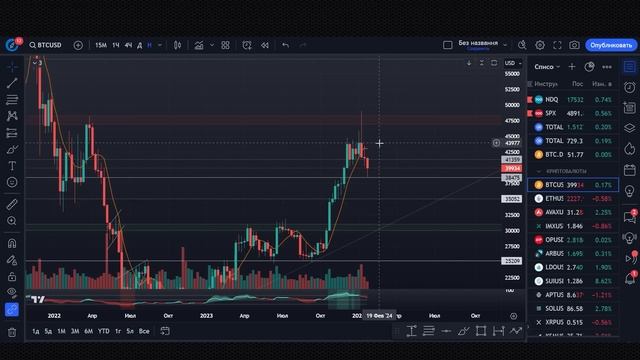
Task: Toggle the red flag on SPX
Action: [530, 113]
